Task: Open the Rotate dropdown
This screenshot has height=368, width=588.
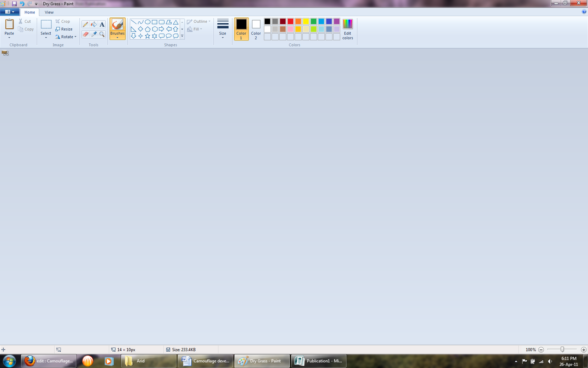Action: point(66,37)
